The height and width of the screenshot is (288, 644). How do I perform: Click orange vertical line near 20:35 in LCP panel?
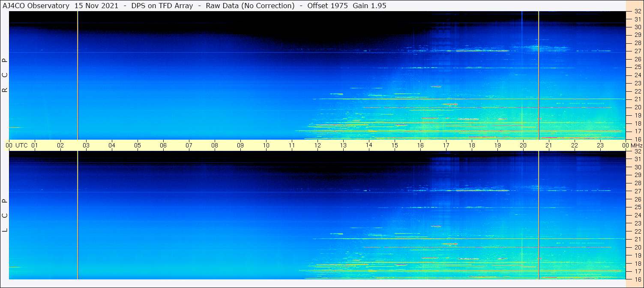pyautogui.click(x=539, y=215)
